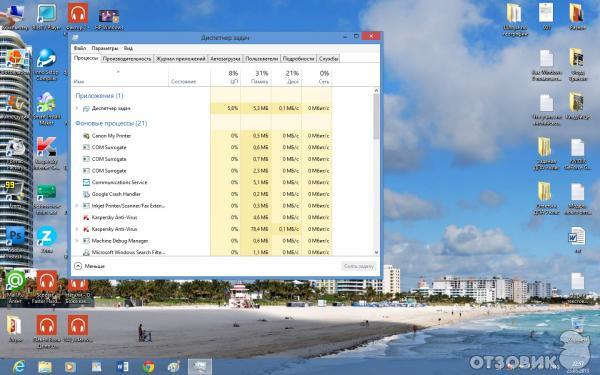This screenshot has width=600, height=375.
Task: Expand the Inkjet Printer/Scanner/Fax process row
Action: tap(77, 206)
